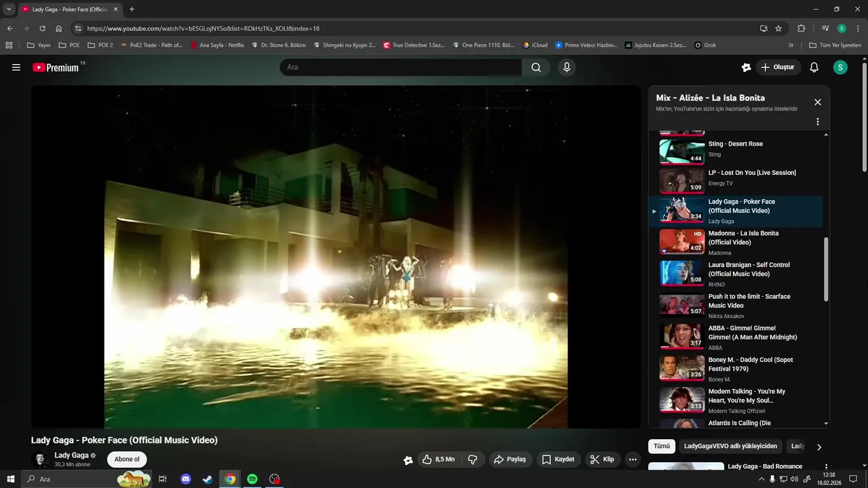Image resolution: width=868 pixels, height=488 pixels.
Task: Expand hidden bookmarks overflow chevron
Action: pyautogui.click(x=791, y=45)
